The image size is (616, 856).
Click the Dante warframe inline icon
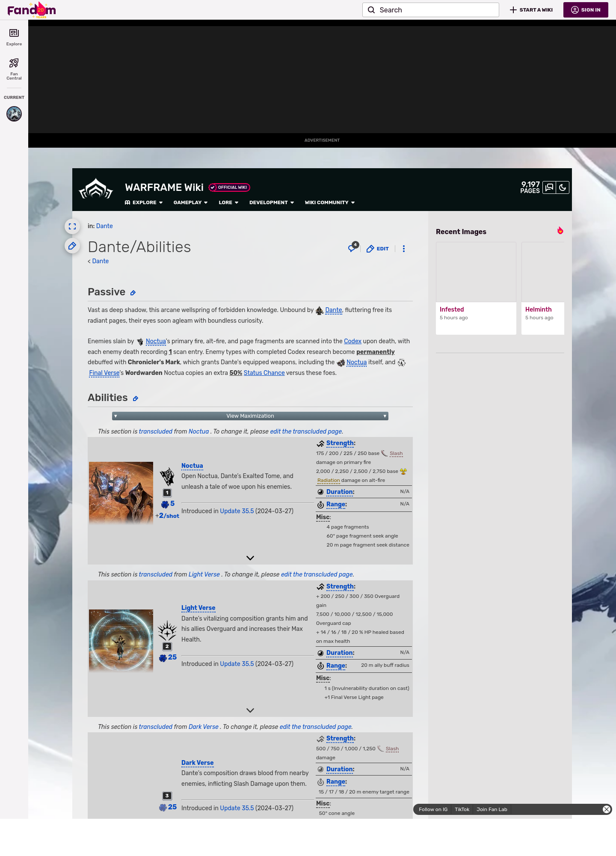tap(320, 311)
